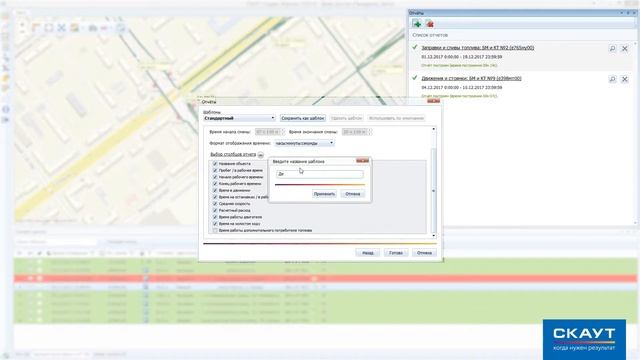Click Сохранить как шаблон button
This screenshot has height=360, width=640.
coord(303,118)
